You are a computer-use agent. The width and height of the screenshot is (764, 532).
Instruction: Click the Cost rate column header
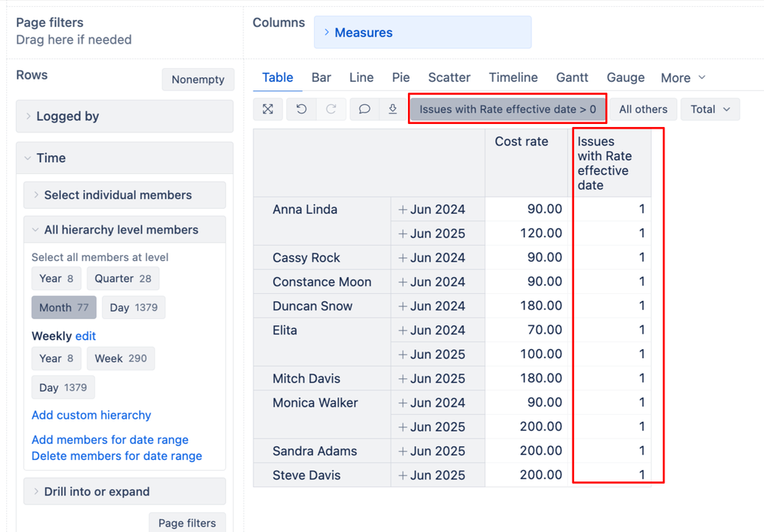click(521, 142)
